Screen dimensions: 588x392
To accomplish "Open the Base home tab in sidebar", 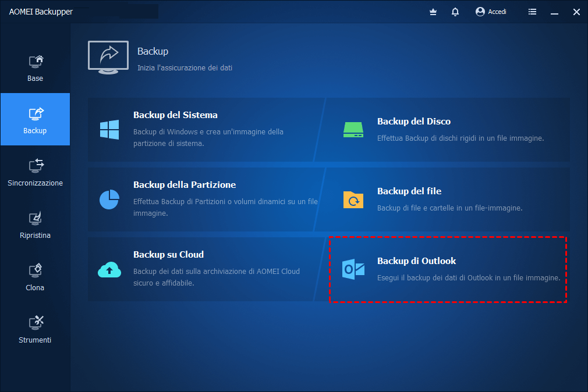I will (x=36, y=67).
